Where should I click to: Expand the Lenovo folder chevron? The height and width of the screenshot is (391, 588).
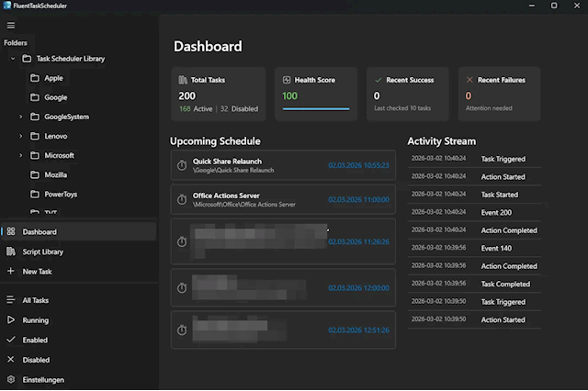click(x=21, y=137)
